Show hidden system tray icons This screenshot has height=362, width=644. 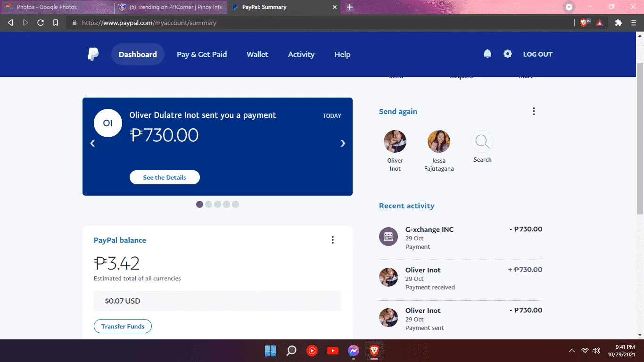click(x=572, y=351)
